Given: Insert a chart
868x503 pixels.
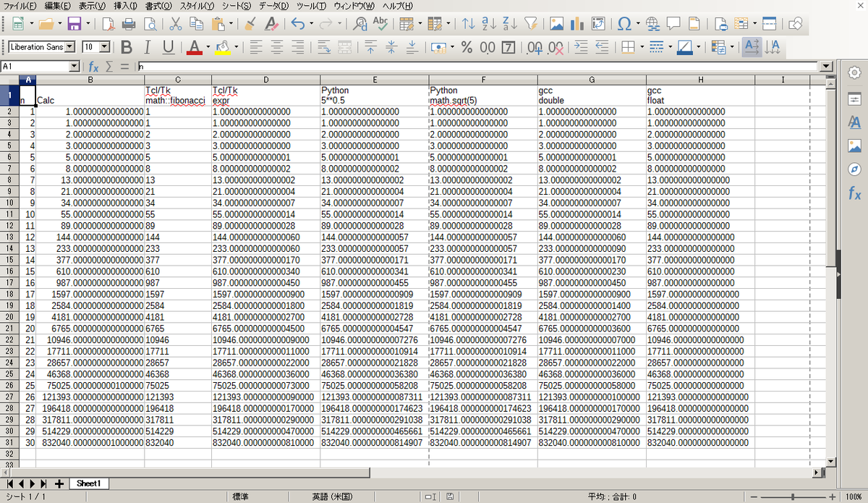Looking at the screenshot, I should tap(577, 24).
